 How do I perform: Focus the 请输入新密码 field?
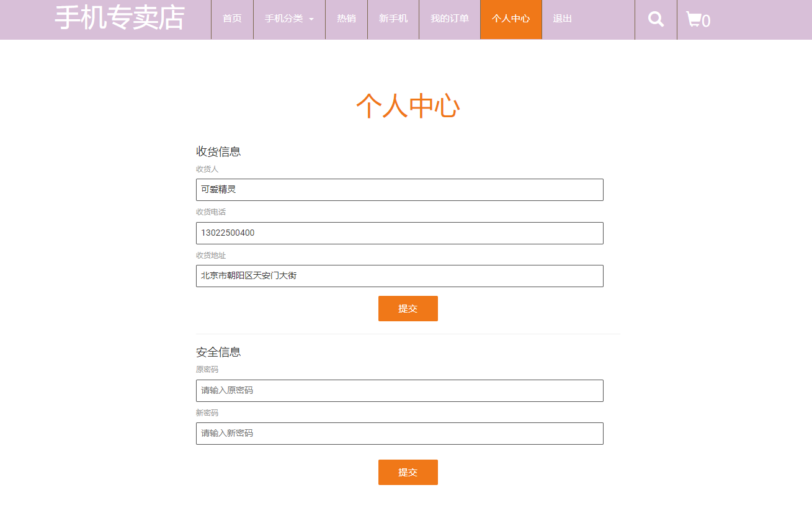point(399,434)
